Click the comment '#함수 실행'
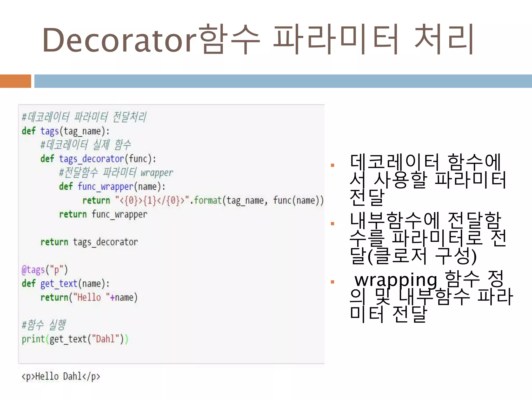The image size is (532, 399). 44,325
